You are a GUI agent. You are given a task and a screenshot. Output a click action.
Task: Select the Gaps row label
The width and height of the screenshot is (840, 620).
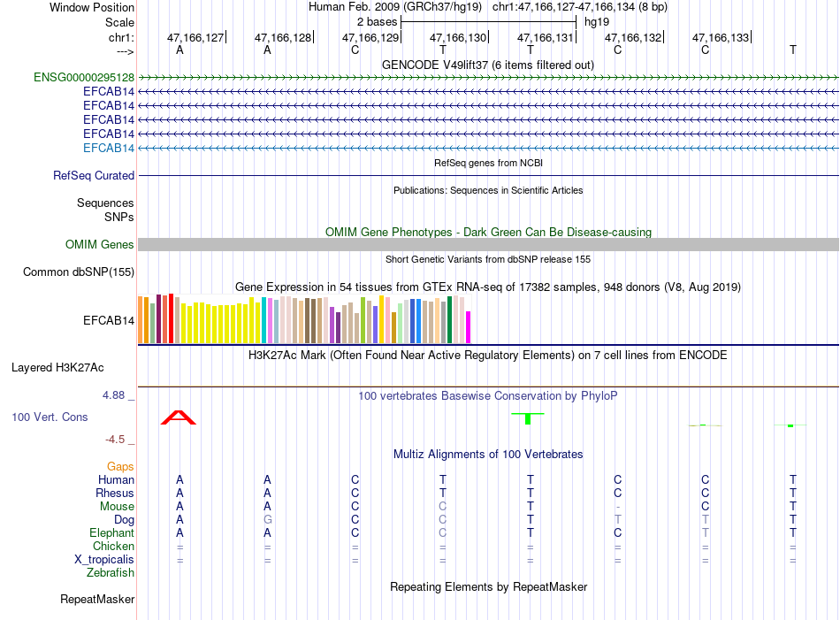120,467
